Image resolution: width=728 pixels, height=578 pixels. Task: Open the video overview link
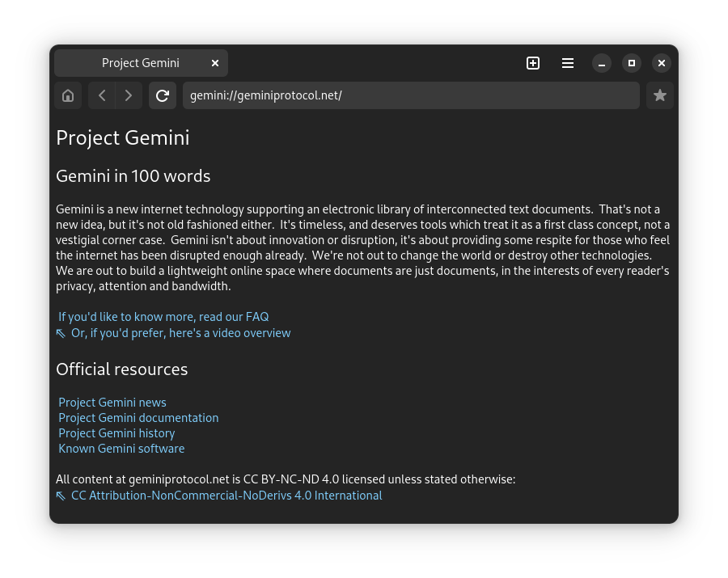(x=180, y=333)
